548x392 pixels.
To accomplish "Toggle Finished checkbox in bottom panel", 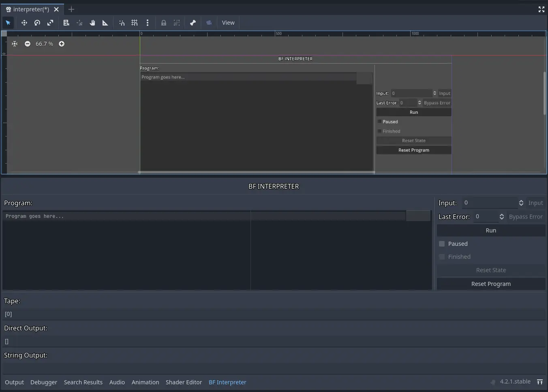I will click(442, 257).
